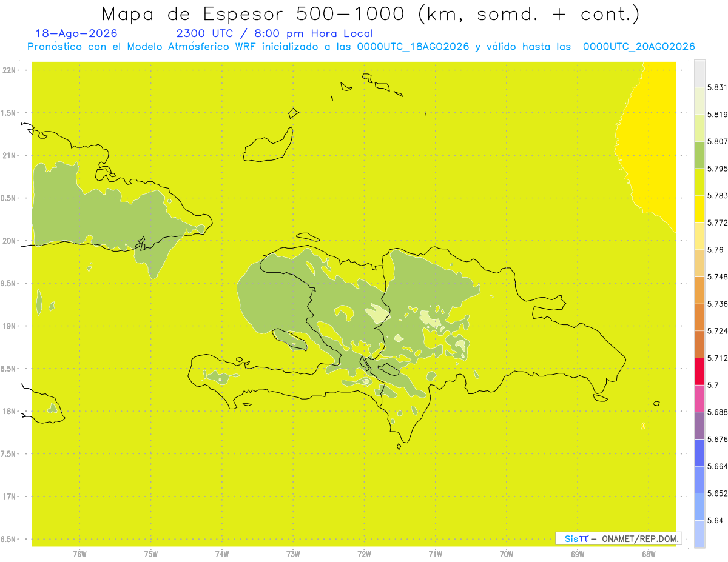Click the longitude label '76W'
This screenshot has width=728, height=562.
tap(79, 554)
